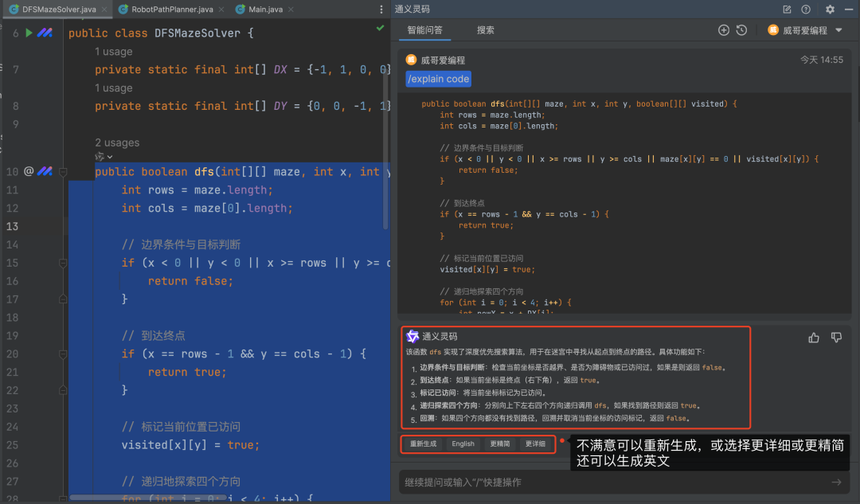
Task: Send message with arrow icon
Action: (836, 482)
